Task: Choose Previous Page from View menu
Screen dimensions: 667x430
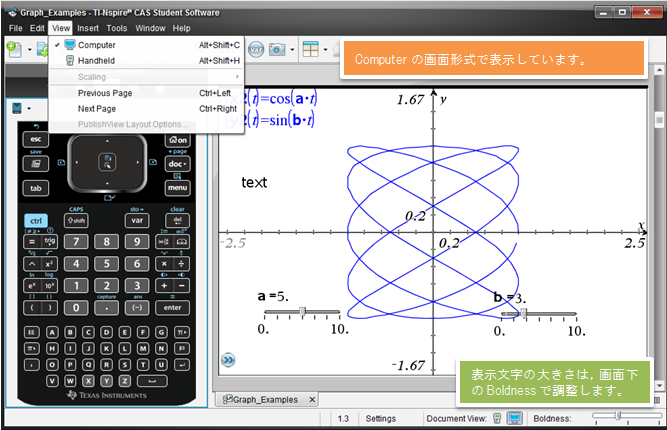Action: tap(147, 93)
